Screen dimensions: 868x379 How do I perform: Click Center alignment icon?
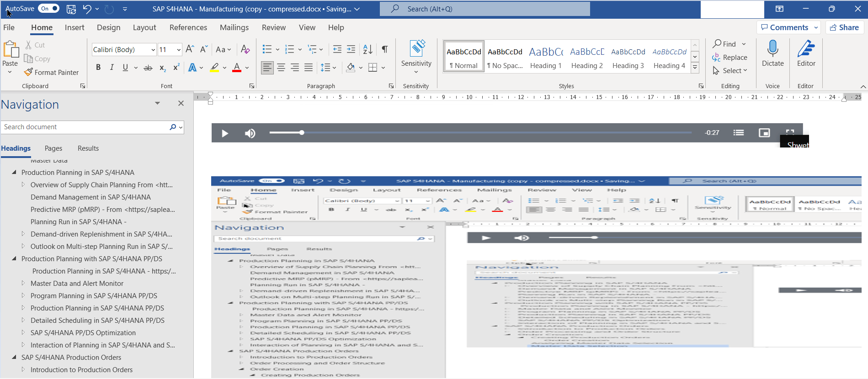(281, 68)
